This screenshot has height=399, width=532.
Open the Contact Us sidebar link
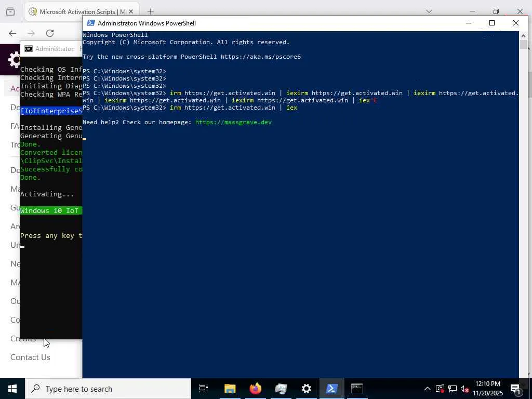pyautogui.click(x=30, y=357)
